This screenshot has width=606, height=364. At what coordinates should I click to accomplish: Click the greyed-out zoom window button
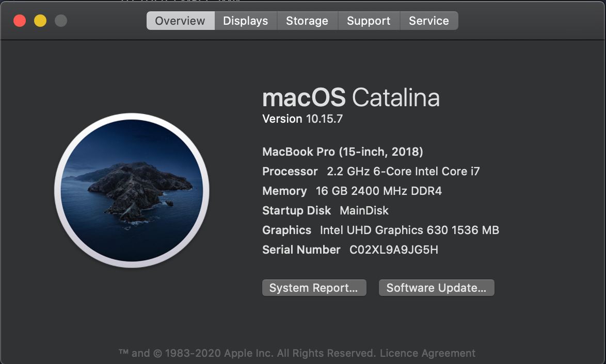[61, 21]
